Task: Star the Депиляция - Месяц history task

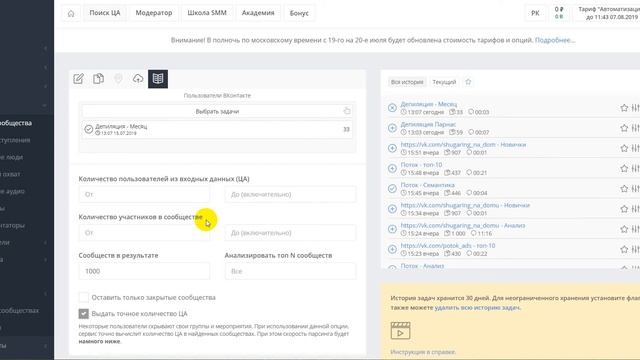Action: pos(624,108)
